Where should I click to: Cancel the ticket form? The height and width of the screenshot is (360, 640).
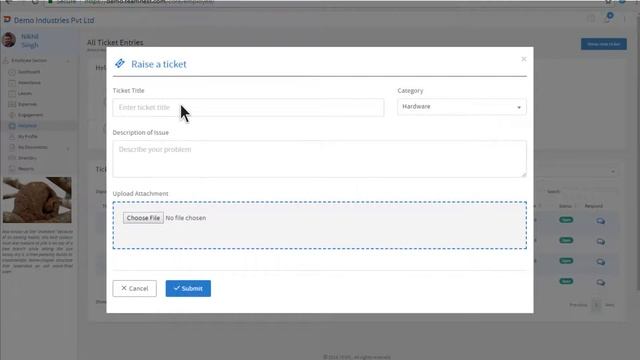135,289
